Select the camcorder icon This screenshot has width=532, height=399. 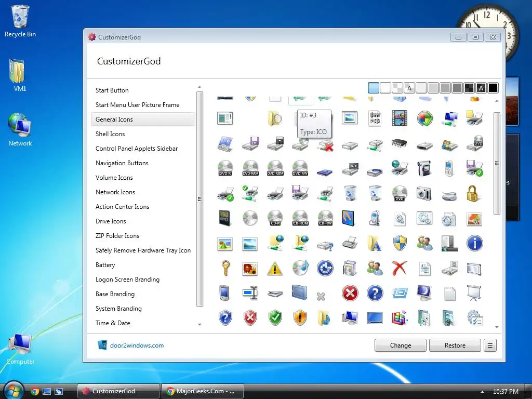click(x=424, y=168)
